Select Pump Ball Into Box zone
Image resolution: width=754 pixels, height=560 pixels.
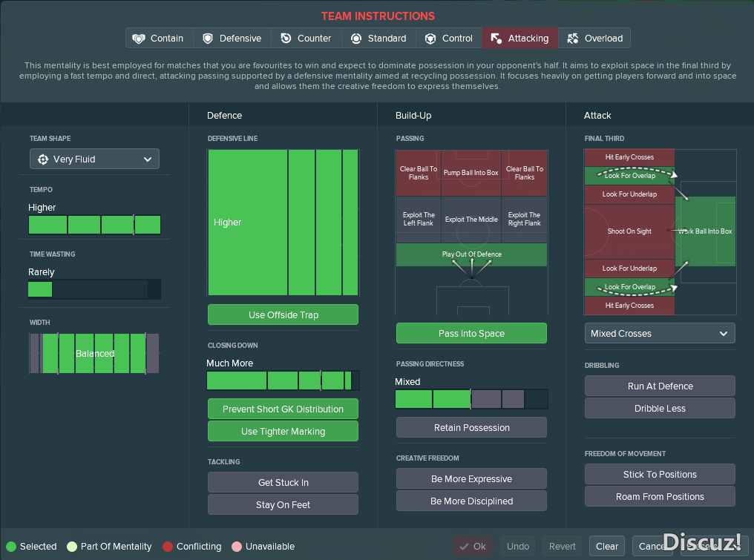[x=471, y=173]
